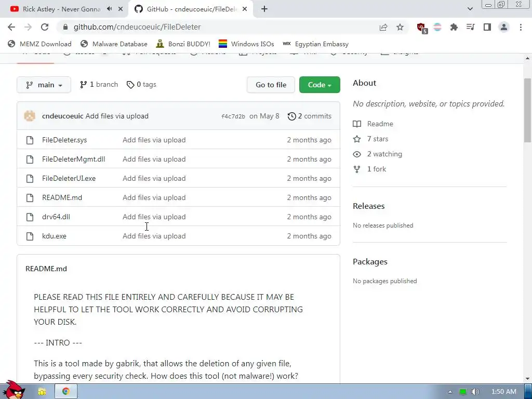
Task: Open the Windows ISOs bookmark
Action: 246,44
